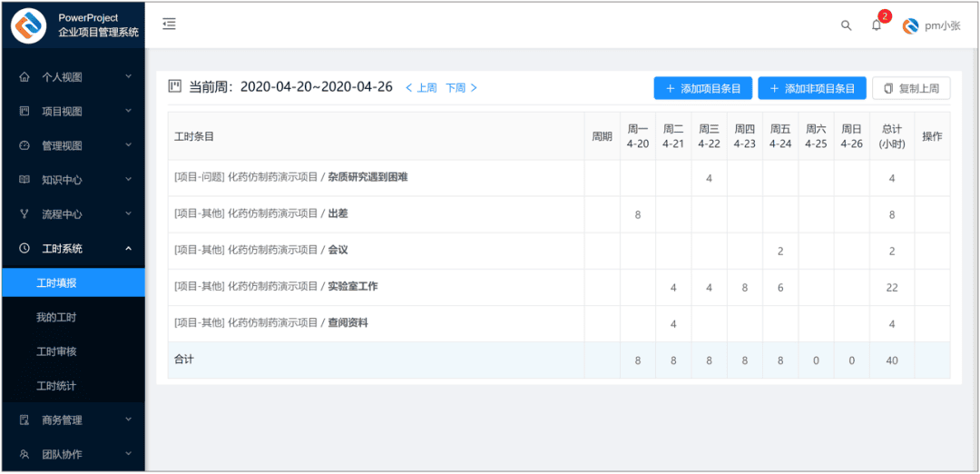Click the 工时条目 column header
Screen dimensions: 980x474
tap(377, 136)
